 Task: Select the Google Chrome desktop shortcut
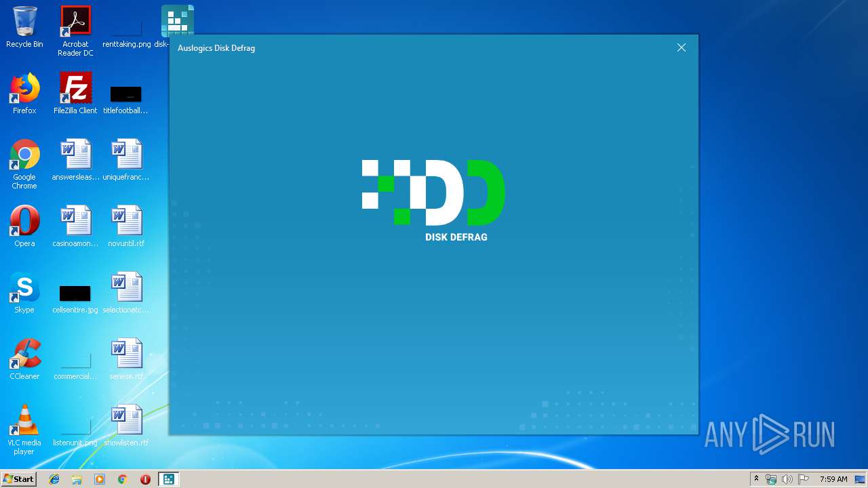[x=24, y=164]
